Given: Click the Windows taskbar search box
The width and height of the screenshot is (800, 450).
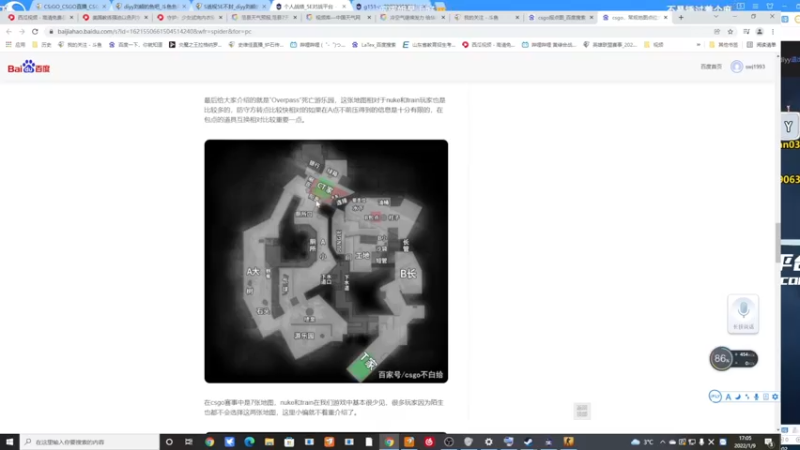Looking at the screenshot, I should click(90, 442).
